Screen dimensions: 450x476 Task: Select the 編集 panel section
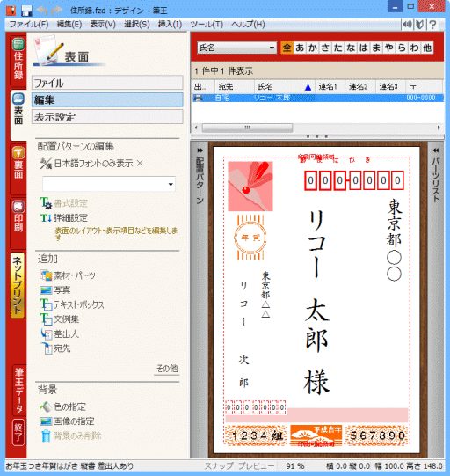(107, 100)
